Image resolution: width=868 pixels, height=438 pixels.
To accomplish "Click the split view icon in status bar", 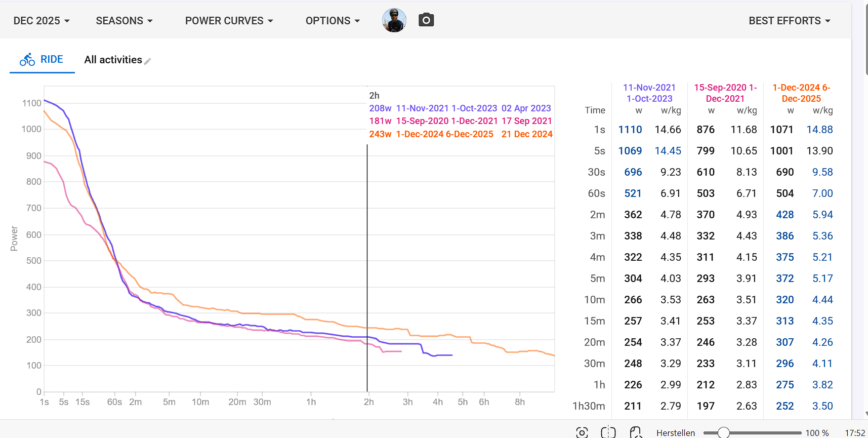I will pos(608,432).
